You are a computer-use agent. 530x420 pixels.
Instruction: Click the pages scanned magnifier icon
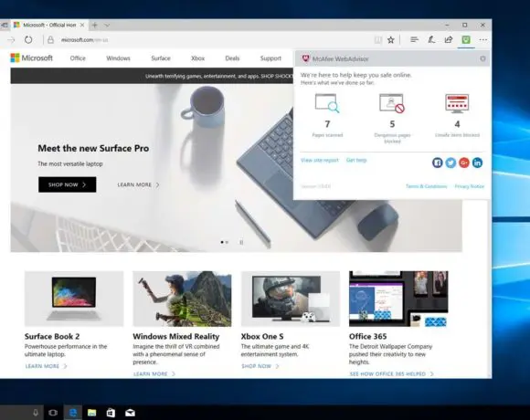point(327,103)
